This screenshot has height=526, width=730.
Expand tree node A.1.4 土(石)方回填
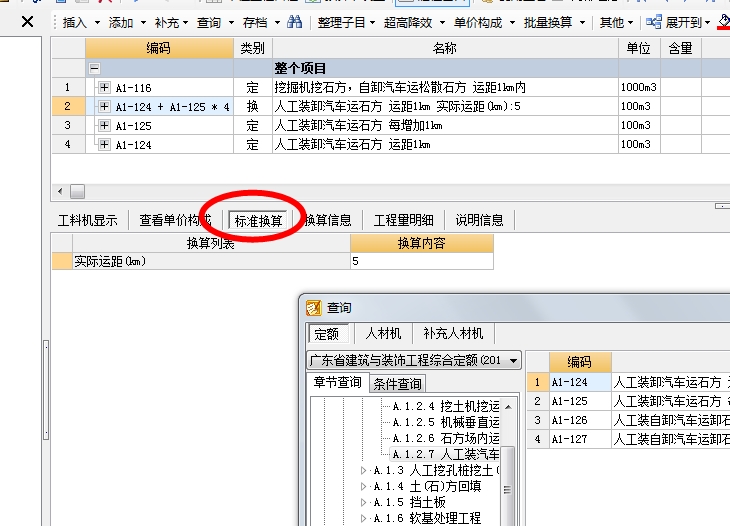pos(364,486)
